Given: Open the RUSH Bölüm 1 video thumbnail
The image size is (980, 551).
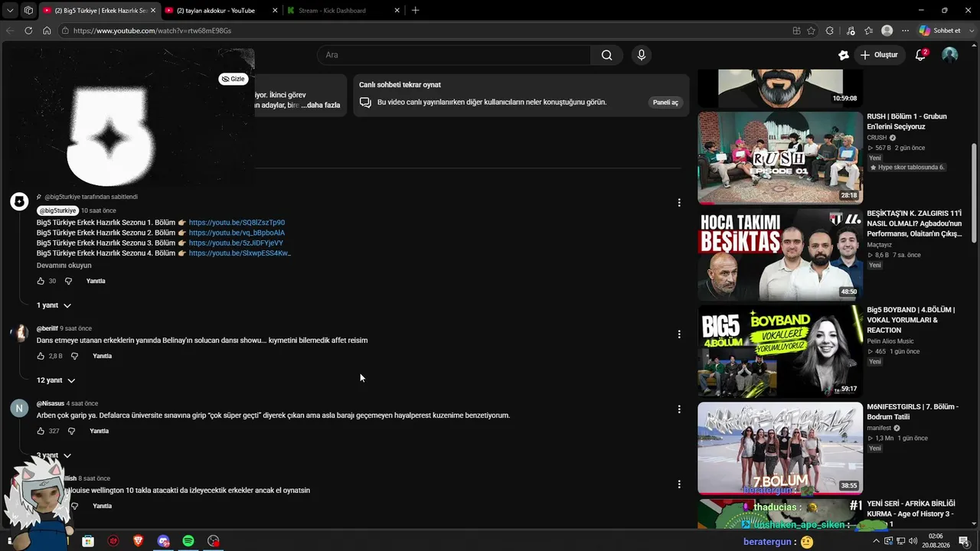Looking at the screenshot, I should point(780,158).
